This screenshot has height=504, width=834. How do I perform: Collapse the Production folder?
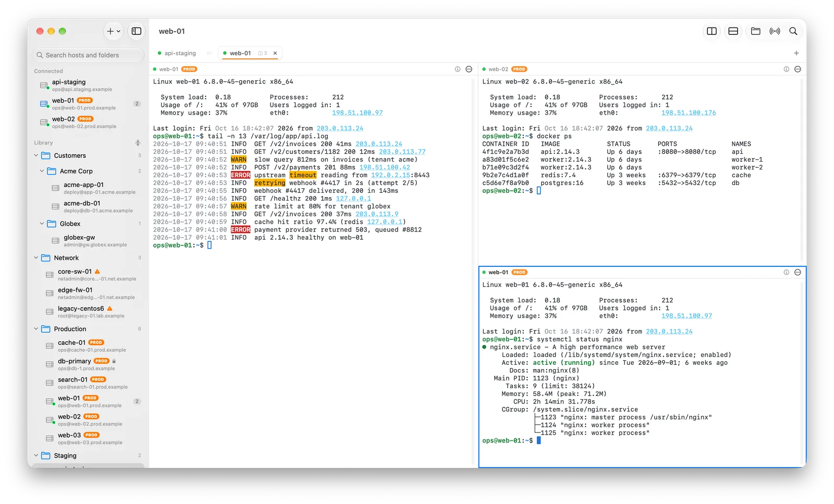coord(36,329)
